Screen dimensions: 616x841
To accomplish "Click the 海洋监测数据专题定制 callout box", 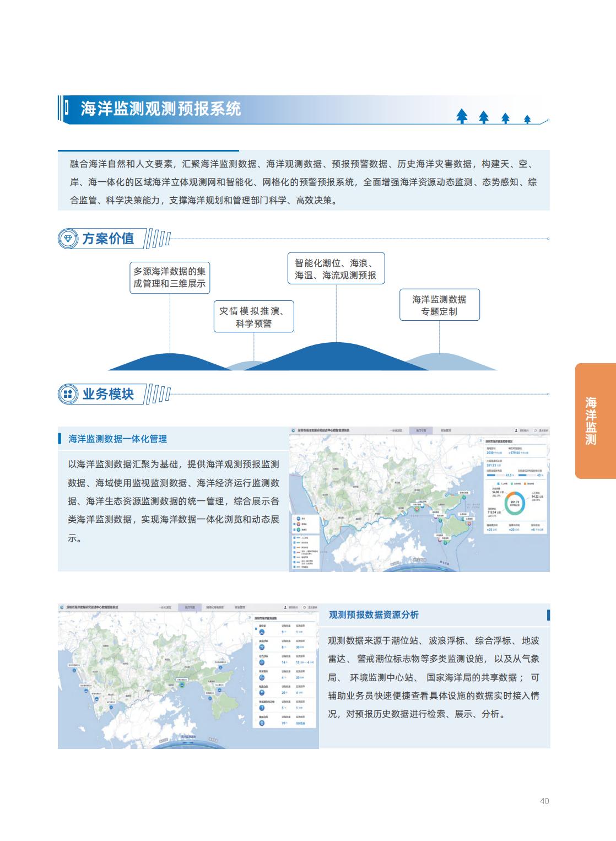I will pyautogui.click(x=439, y=305).
